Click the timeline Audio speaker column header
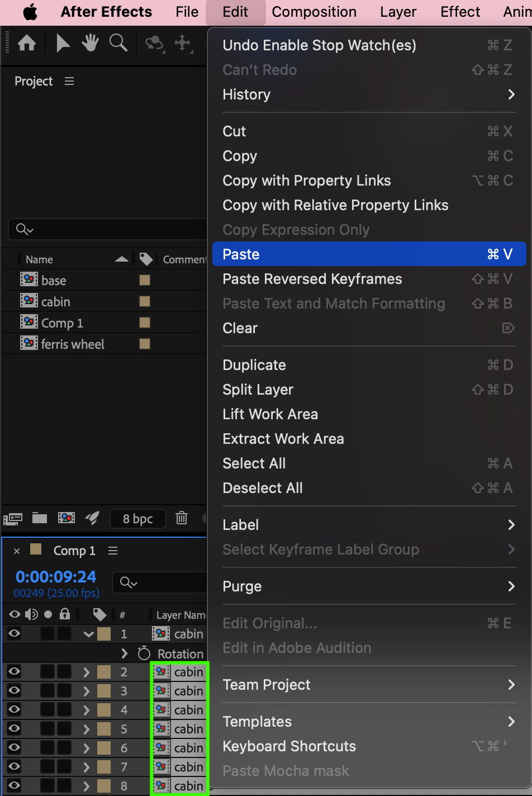This screenshot has height=796, width=532. tap(31, 615)
